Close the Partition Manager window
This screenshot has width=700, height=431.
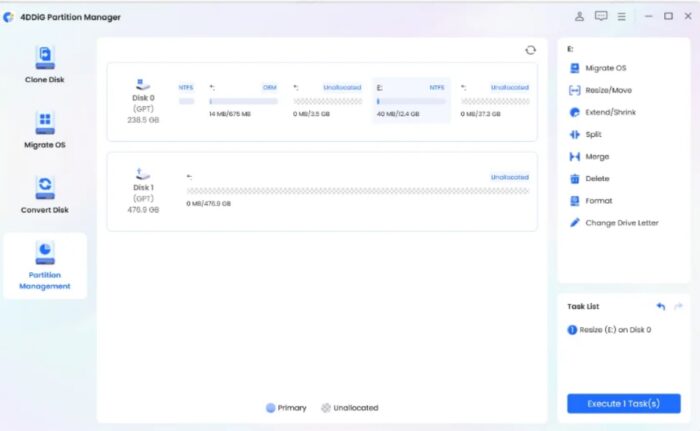click(x=688, y=16)
